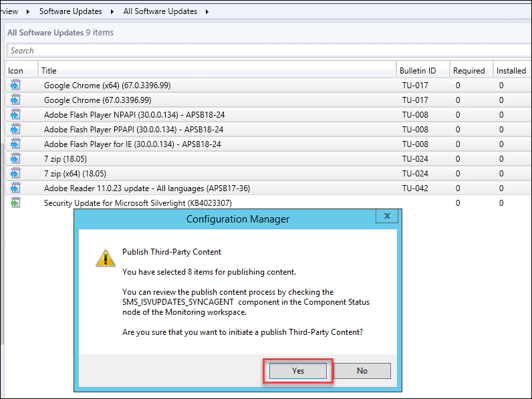Click Bulletin ID TU-008 of Flash Player NPAPI
Screen dimensions: 532x399
point(415,115)
